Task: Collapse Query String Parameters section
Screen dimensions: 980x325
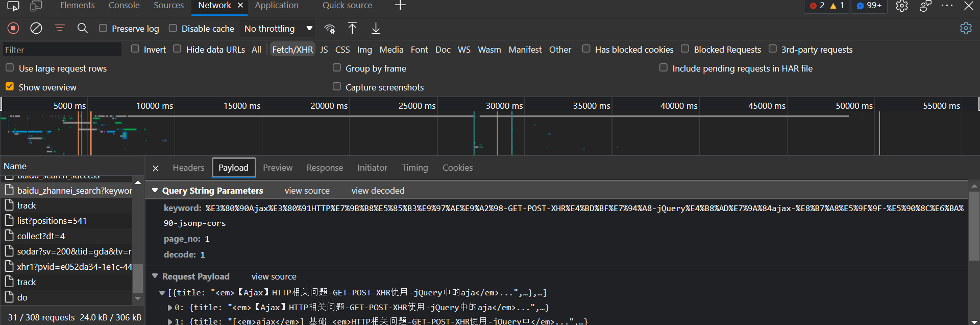Action: point(155,191)
